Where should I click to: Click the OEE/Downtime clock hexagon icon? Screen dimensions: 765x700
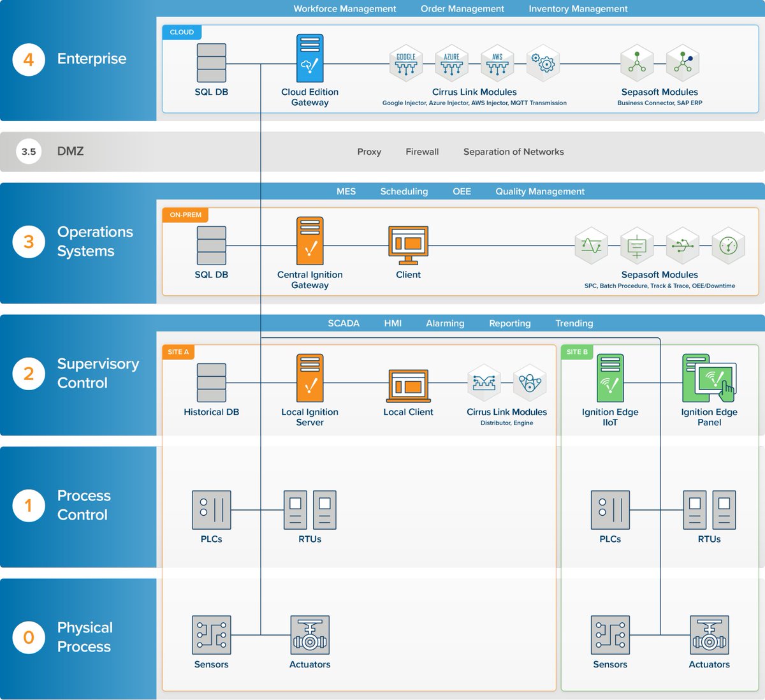tap(728, 245)
